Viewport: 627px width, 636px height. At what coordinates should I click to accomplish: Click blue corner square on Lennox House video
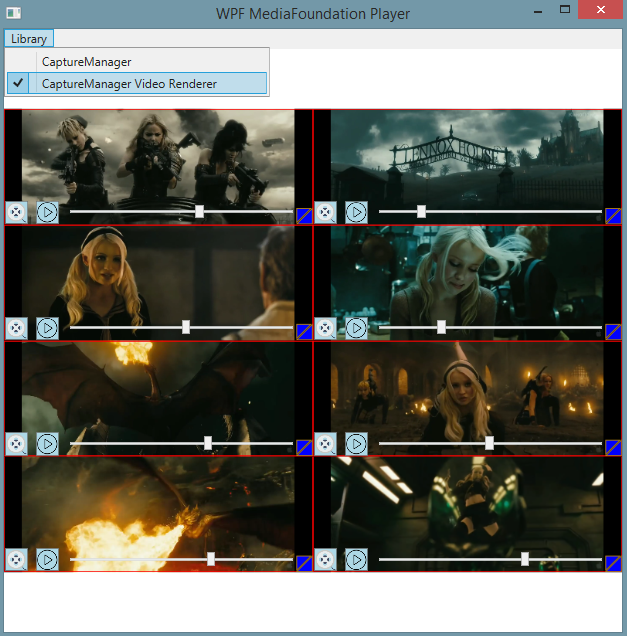613,216
